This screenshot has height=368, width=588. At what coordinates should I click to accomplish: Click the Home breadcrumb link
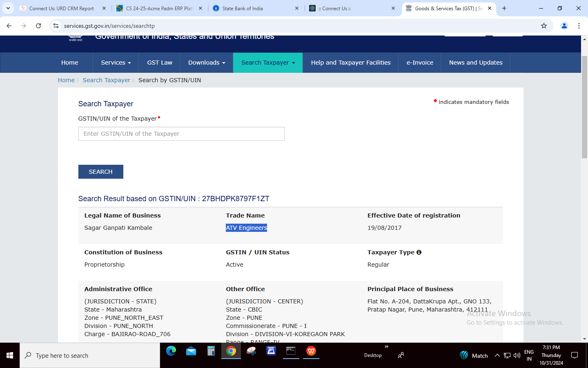tap(66, 80)
